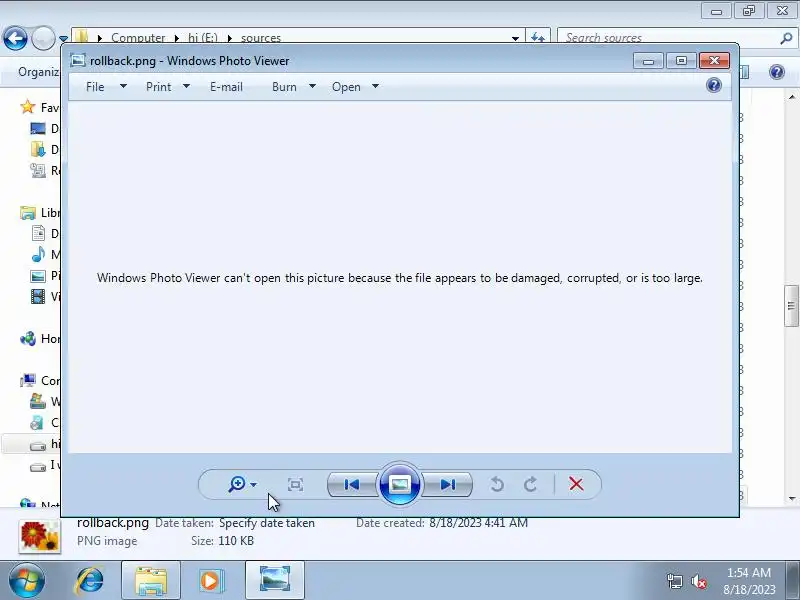Click sources in the address bar
Screen dimensions: 800x600
[261, 38]
